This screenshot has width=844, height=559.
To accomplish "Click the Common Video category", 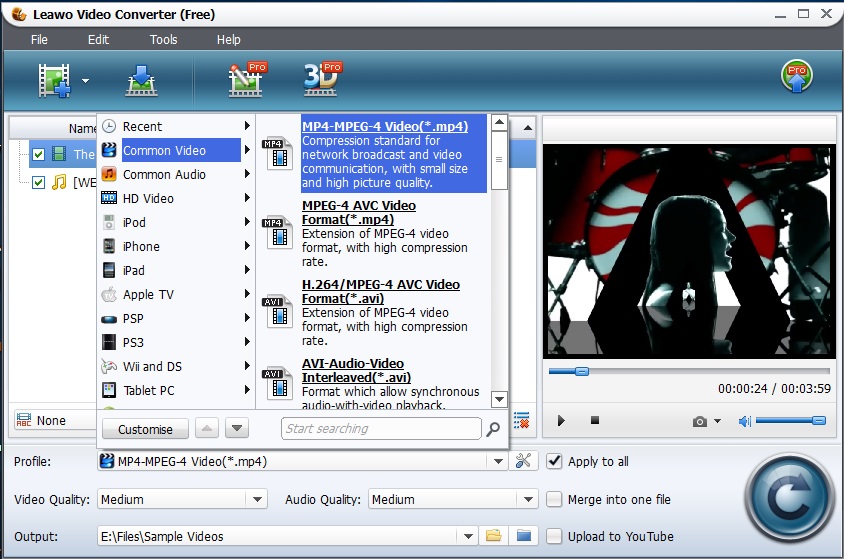I will tap(176, 150).
